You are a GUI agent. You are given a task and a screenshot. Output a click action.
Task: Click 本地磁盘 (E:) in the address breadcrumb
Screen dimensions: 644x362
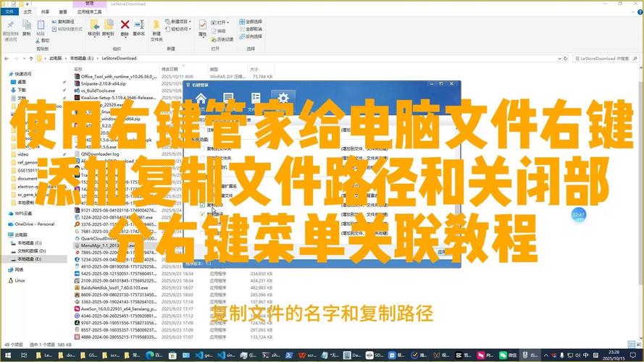tap(82, 59)
